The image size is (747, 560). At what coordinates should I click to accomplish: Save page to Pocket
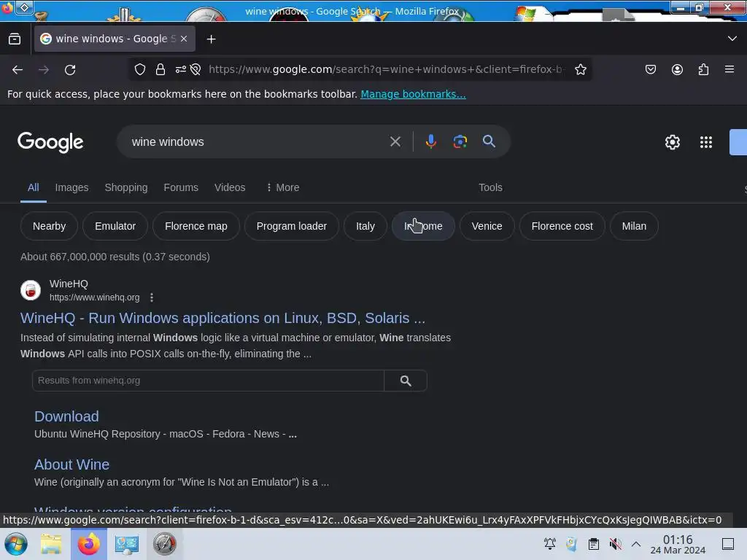(x=650, y=69)
